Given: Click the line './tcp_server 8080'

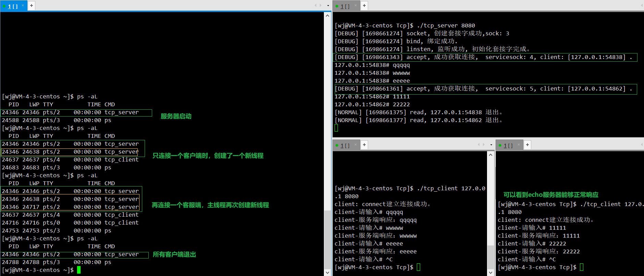Looking at the screenshot, I should click(x=405, y=25).
